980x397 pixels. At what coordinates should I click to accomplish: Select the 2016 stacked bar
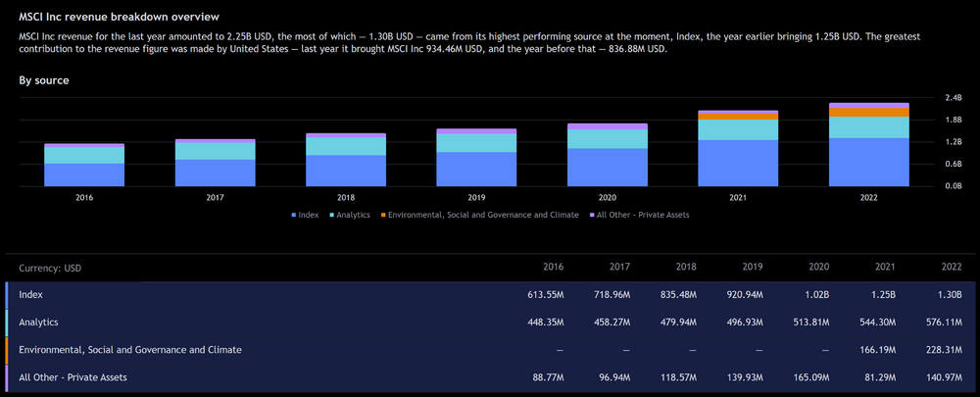pyautogui.click(x=84, y=165)
